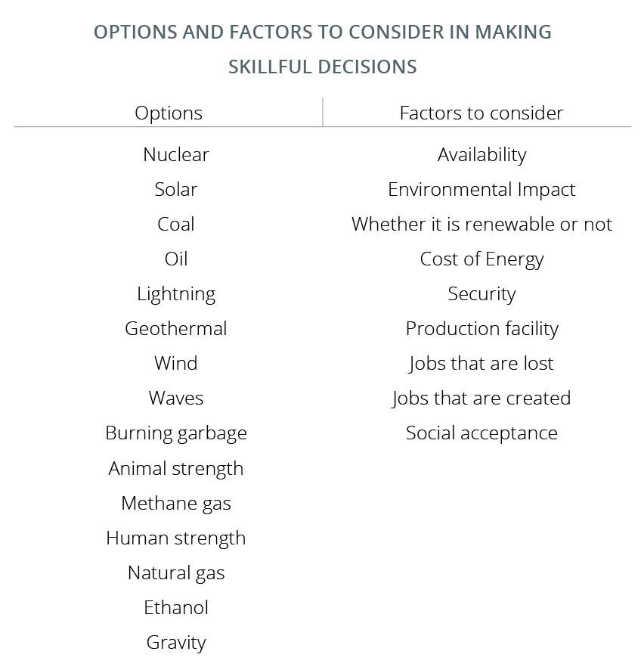The height and width of the screenshot is (670, 644).
Task: Select the 'Nuclear' option text
Action: click(x=176, y=155)
